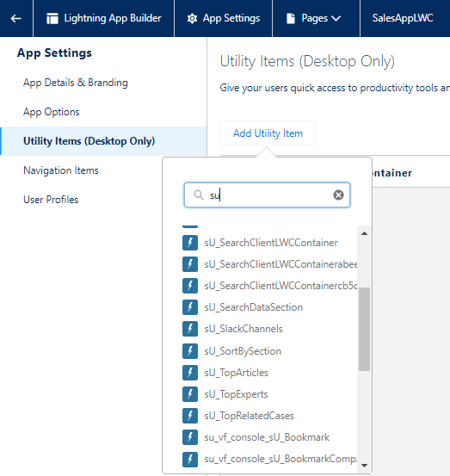Click the Lightning App Builder icon
Screen dimensions: 450x476
tap(52, 19)
